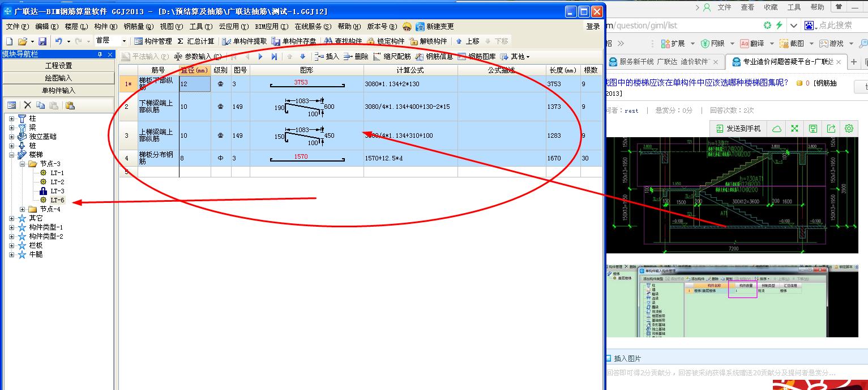Expand the 柱 tree node

point(11,118)
